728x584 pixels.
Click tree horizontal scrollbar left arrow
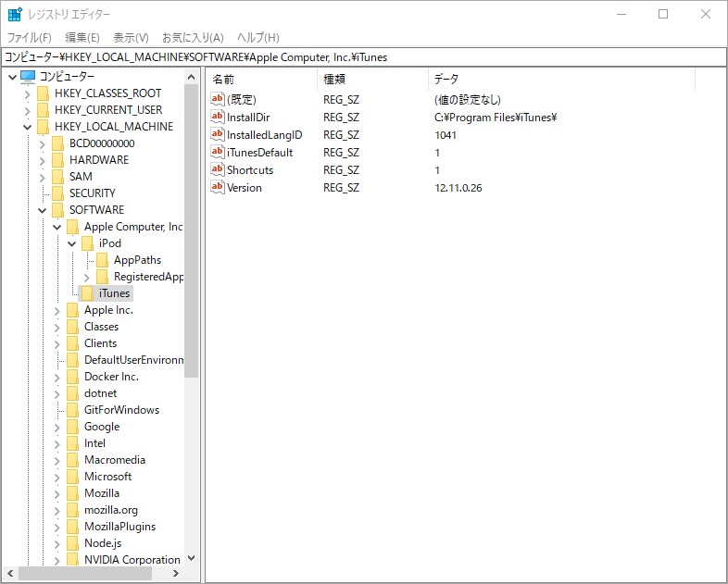(x=10, y=573)
